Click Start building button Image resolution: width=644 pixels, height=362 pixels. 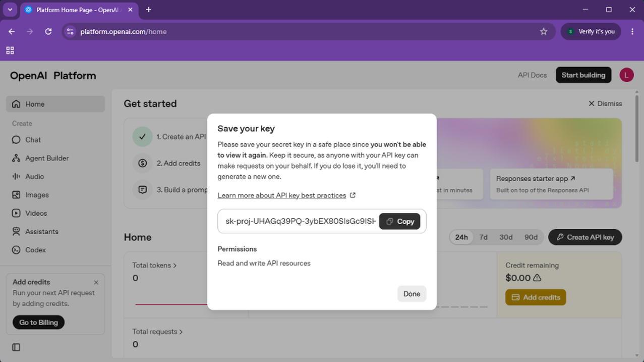click(x=583, y=75)
